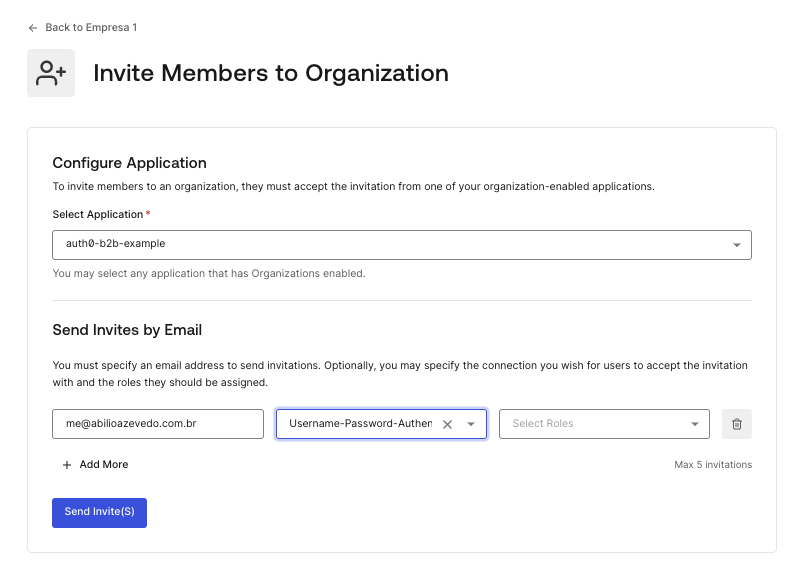Clear the selected connection with X icon
Viewport: 800px width, 569px height.
click(447, 424)
